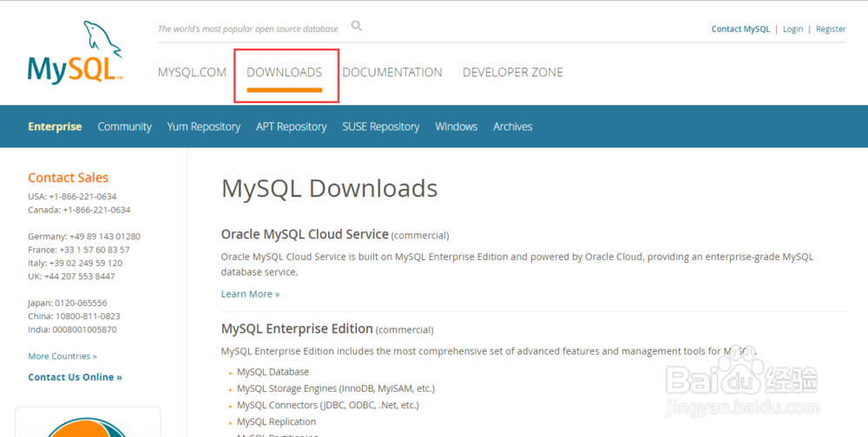Image resolution: width=868 pixels, height=437 pixels.
Task: Select Enterprise in the blue navigation bar
Action: pyautogui.click(x=55, y=127)
